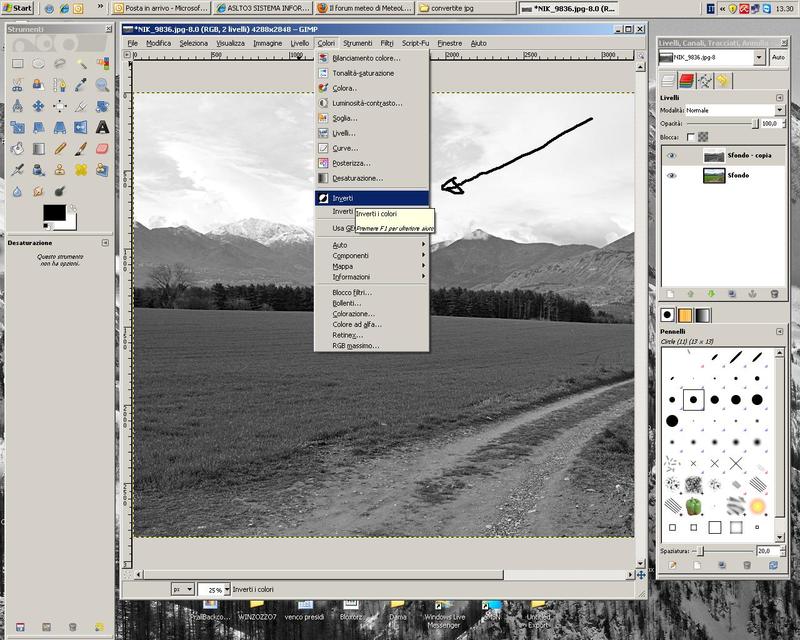This screenshot has width=800, height=640.
Task: Toggle visibility of the Sfondo layer
Action: coord(672,175)
